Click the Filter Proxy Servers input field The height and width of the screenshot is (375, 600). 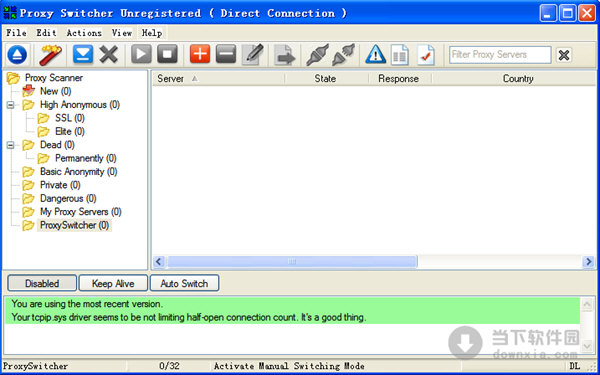click(x=500, y=55)
